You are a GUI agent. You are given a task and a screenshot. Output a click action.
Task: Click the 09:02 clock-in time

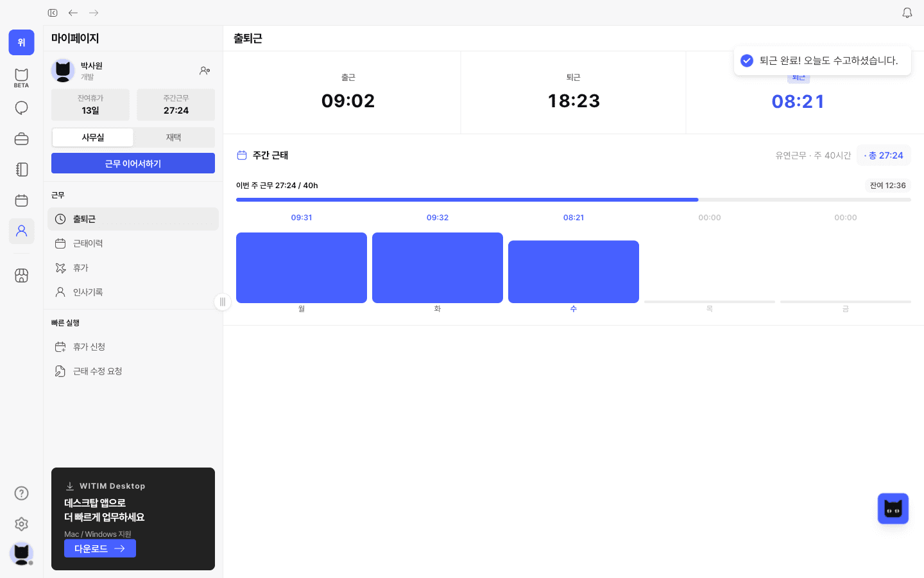tap(348, 101)
